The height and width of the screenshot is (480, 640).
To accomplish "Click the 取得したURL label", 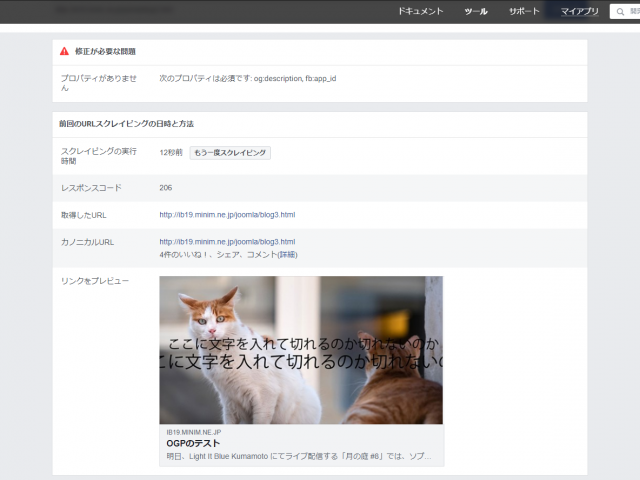I will 84,215.
